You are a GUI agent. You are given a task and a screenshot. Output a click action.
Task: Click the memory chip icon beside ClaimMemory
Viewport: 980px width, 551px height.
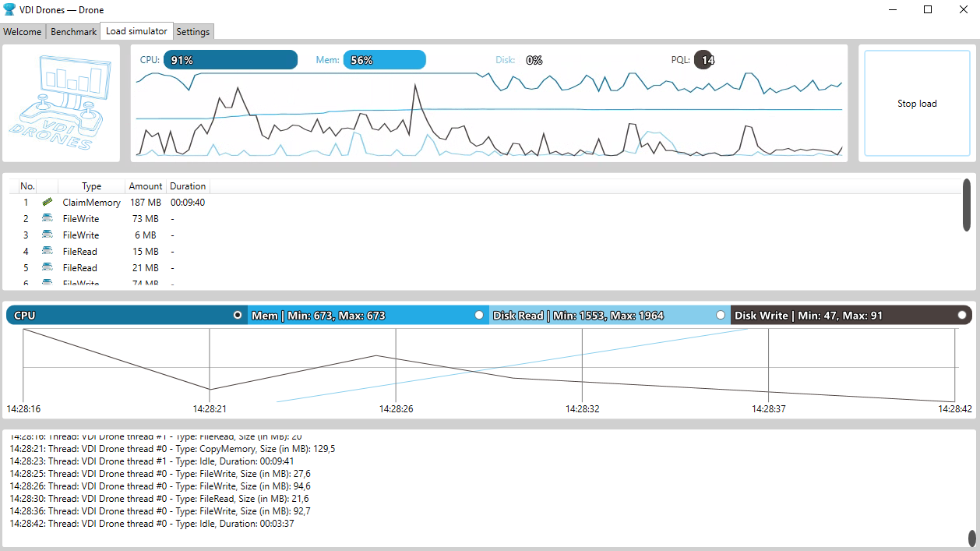(x=48, y=202)
